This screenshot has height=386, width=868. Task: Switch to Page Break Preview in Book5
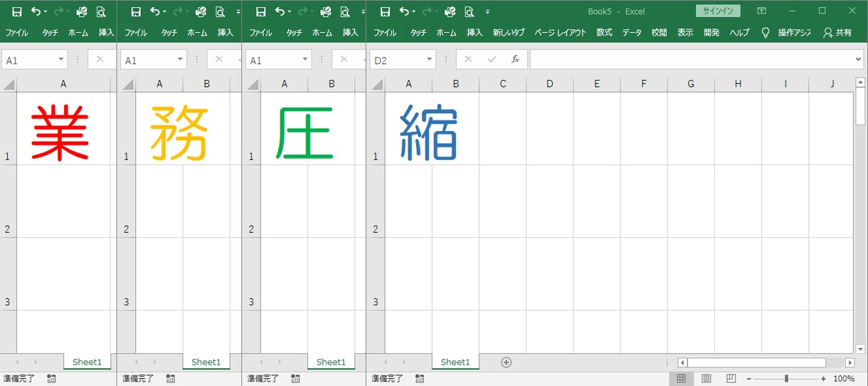(731, 379)
